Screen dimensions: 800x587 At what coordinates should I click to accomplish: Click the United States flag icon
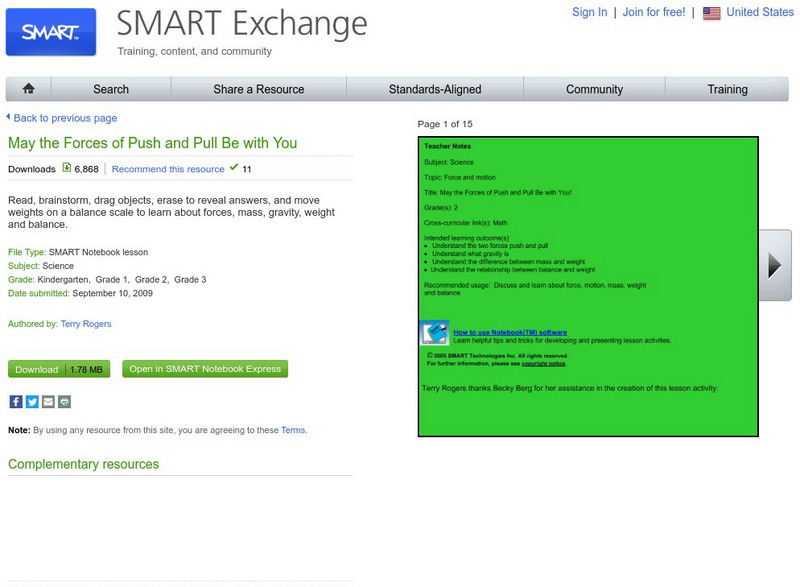click(712, 13)
